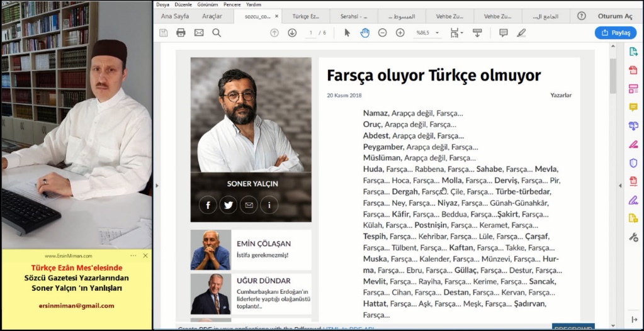Zoom in with the plus icon
Screen dimensions: 644x331
pos(400,33)
